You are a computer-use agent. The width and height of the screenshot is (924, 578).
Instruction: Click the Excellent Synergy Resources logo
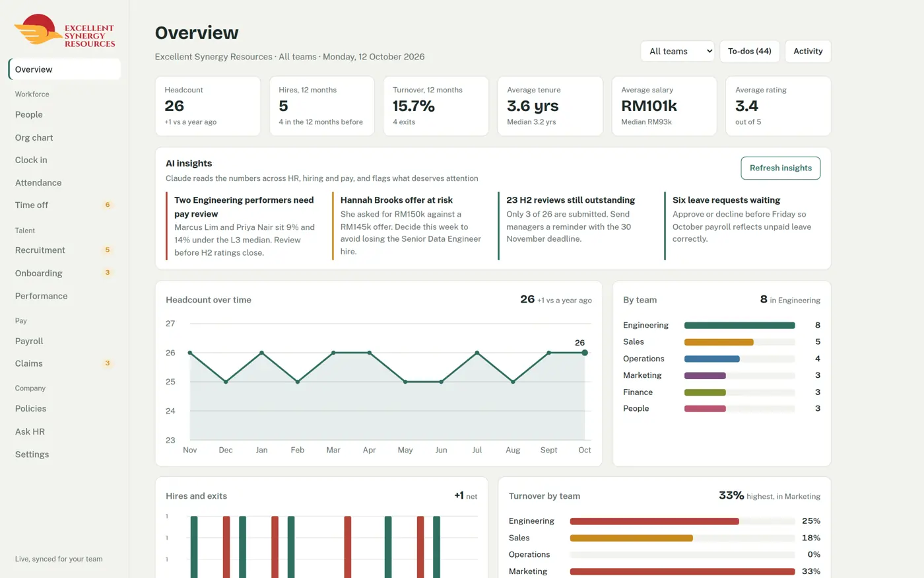pos(65,30)
